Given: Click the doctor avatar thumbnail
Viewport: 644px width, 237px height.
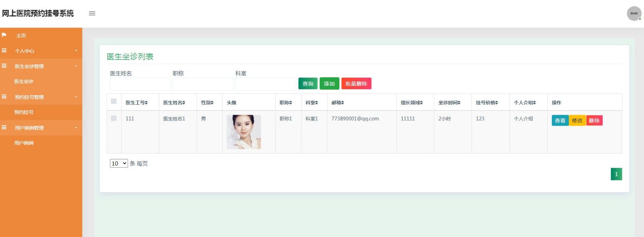Looking at the screenshot, I should (244, 132).
